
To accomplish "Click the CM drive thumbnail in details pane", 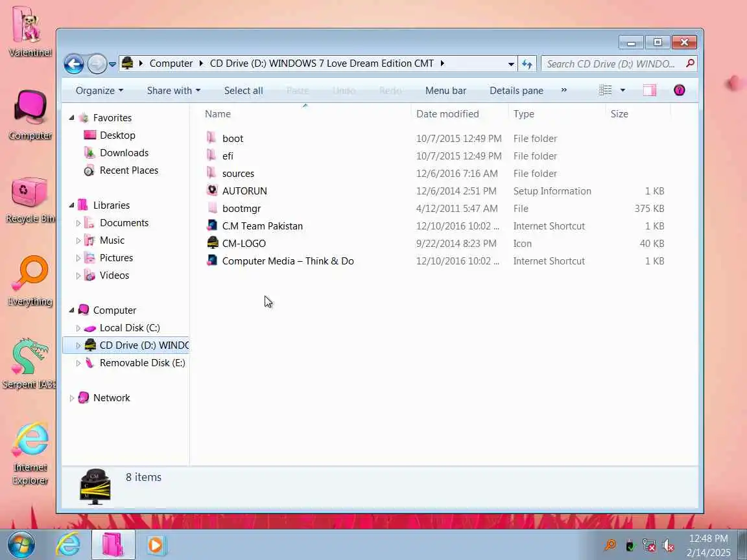I will tap(95, 487).
